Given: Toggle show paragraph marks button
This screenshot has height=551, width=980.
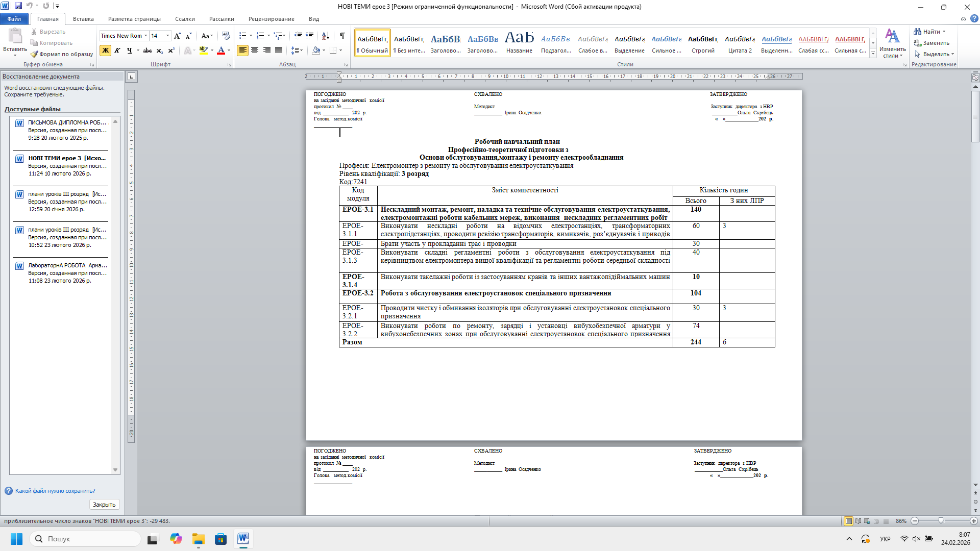Looking at the screenshot, I should point(342,36).
